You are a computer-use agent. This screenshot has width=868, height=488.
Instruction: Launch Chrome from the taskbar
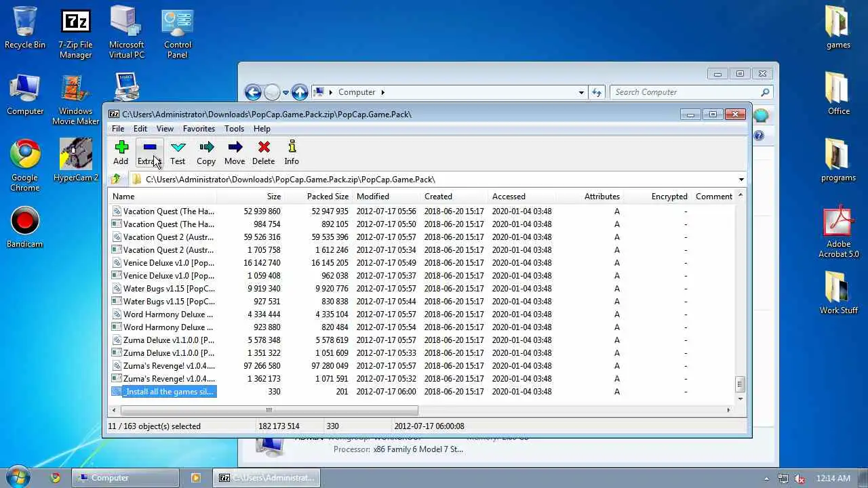click(x=56, y=478)
